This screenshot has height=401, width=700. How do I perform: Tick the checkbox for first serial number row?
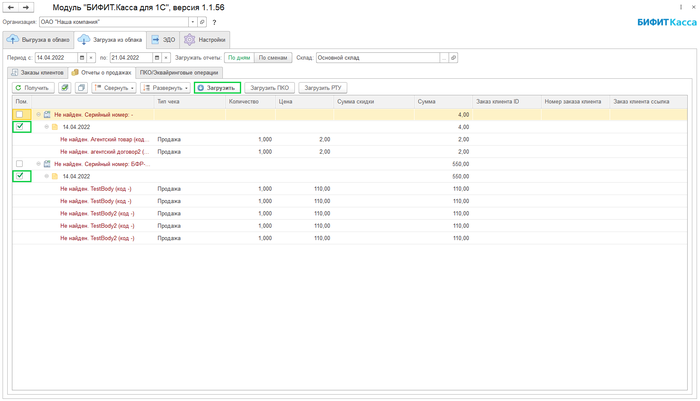[x=20, y=115]
